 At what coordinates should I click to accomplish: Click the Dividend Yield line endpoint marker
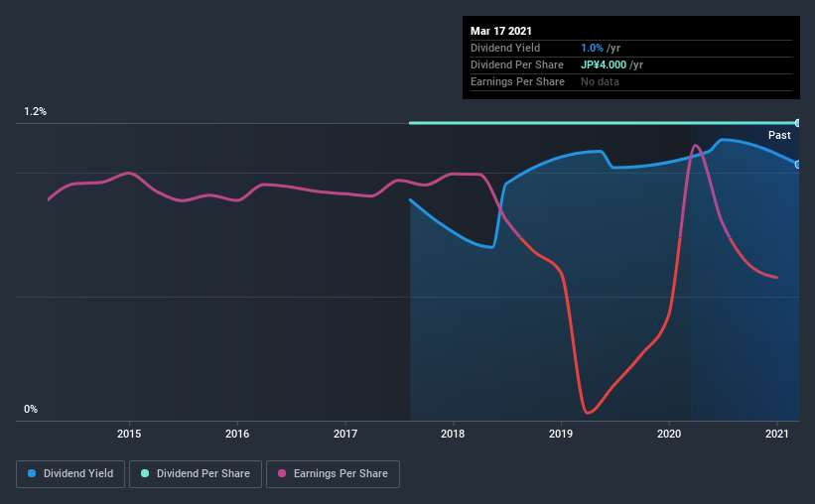tap(798, 164)
